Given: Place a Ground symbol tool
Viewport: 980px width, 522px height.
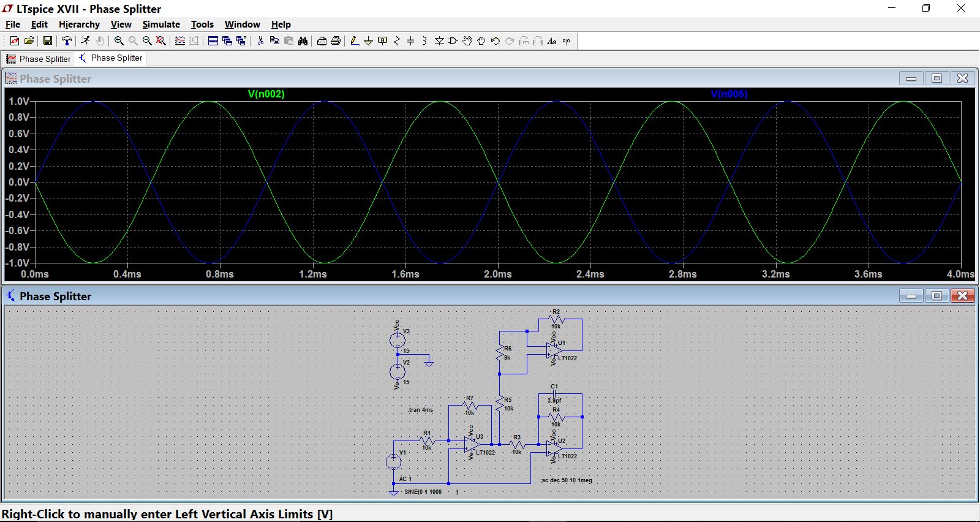Looking at the screenshot, I should point(368,41).
